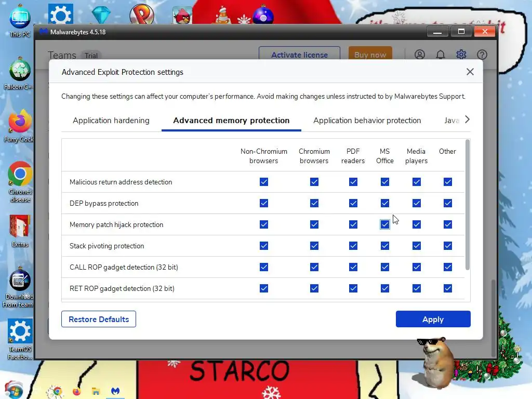532x399 pixels.
Task: Uncheck Stack pivoting protection for PDF readers
Action: [x=353, y=246]
